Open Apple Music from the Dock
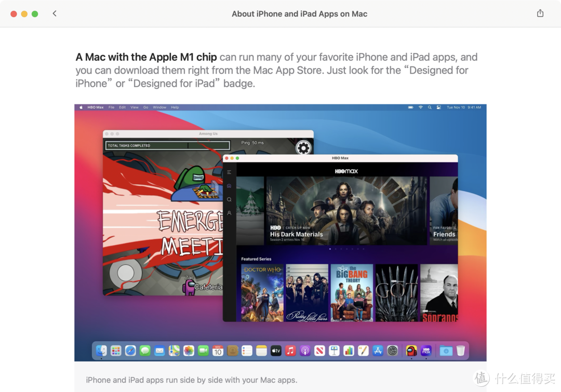Image resolution: width=561 pixels, height=392 pixels. tap(290, 350)
